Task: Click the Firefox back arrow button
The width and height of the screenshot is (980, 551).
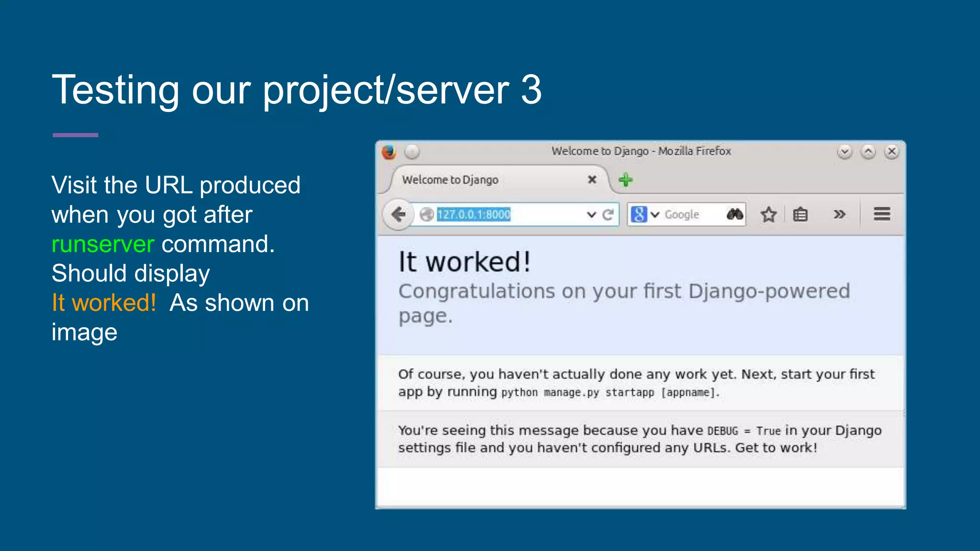Action: (x=398, y=214)
